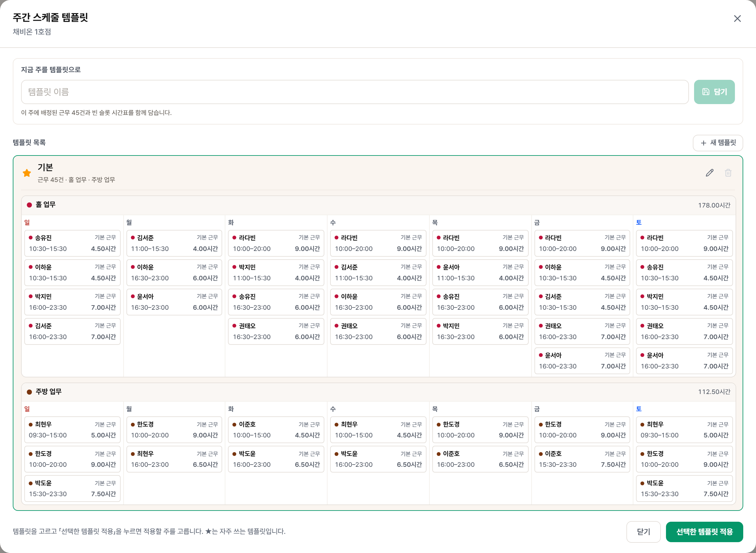Open Tuesday 홀 권태오 16:30–23:00 shift
This screenshot has width=756, height=553.
pyautogui.click(x=276, y=331)
